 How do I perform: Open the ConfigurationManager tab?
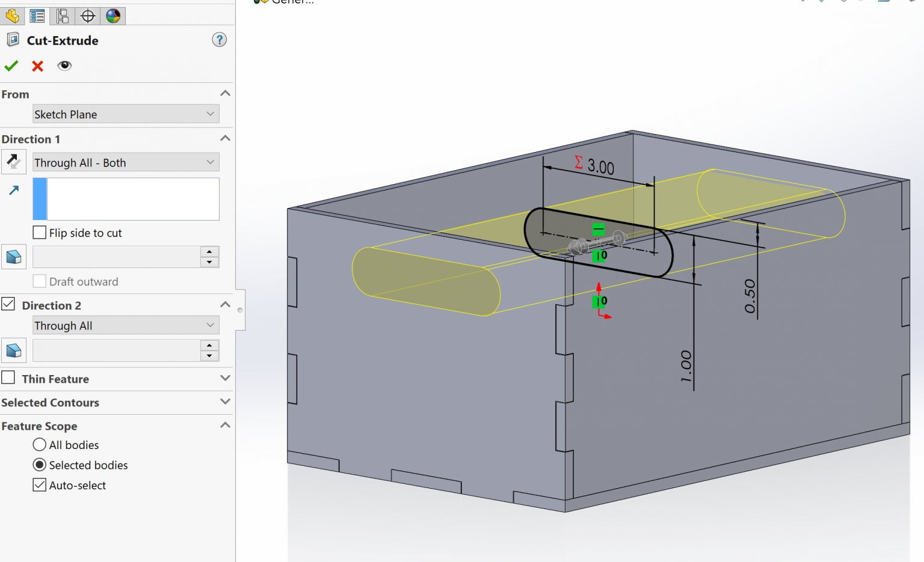click(x=62, y=16)
